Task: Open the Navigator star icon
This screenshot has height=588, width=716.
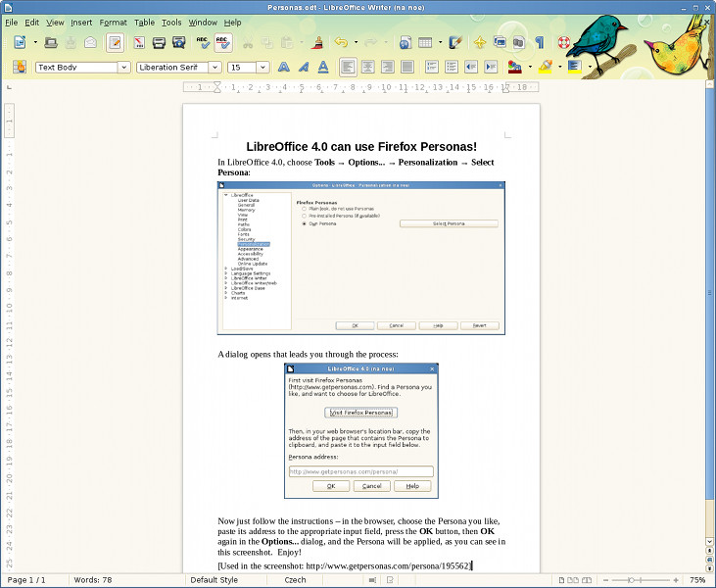Action: pyautogui.click(x=480, y=43)
